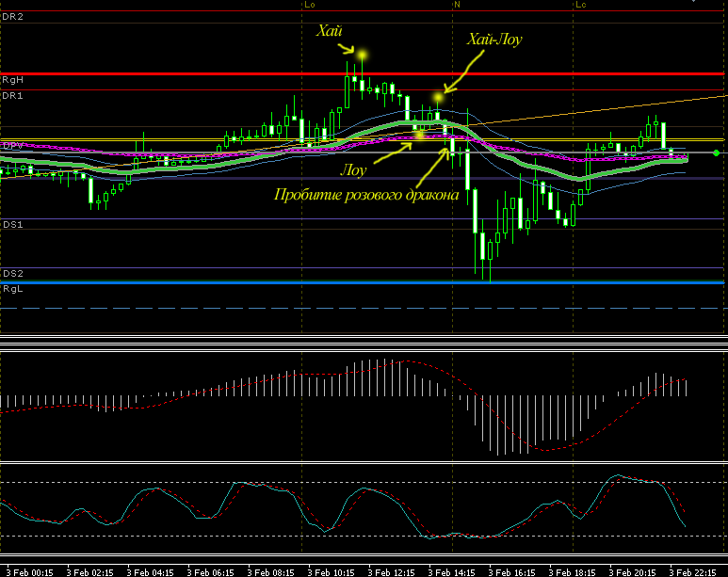Select the dashed blue horizontal line
Screen dimensions: 728x577
pos(364,308)
